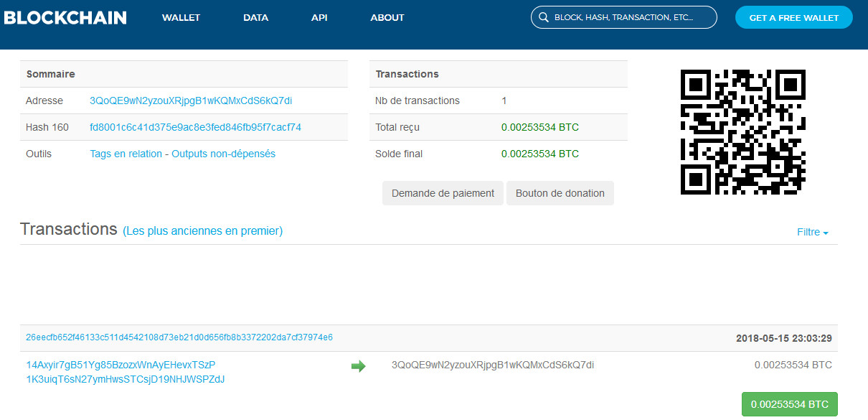The width and height of the screenshot is (868, 420).
Task: Open input address 1K3uiqT6sN27ym...
Action: click(126, 379)
